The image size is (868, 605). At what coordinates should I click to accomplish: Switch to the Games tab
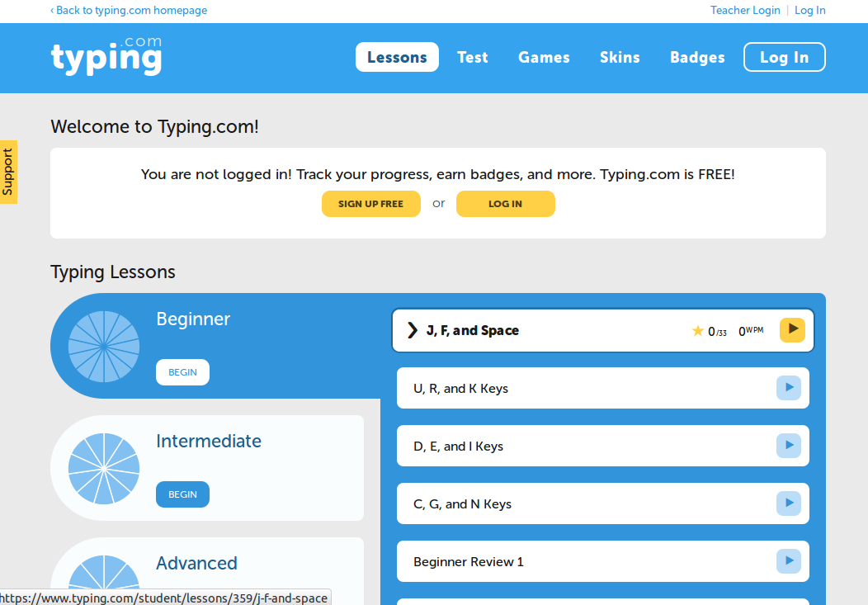point(544,57)
